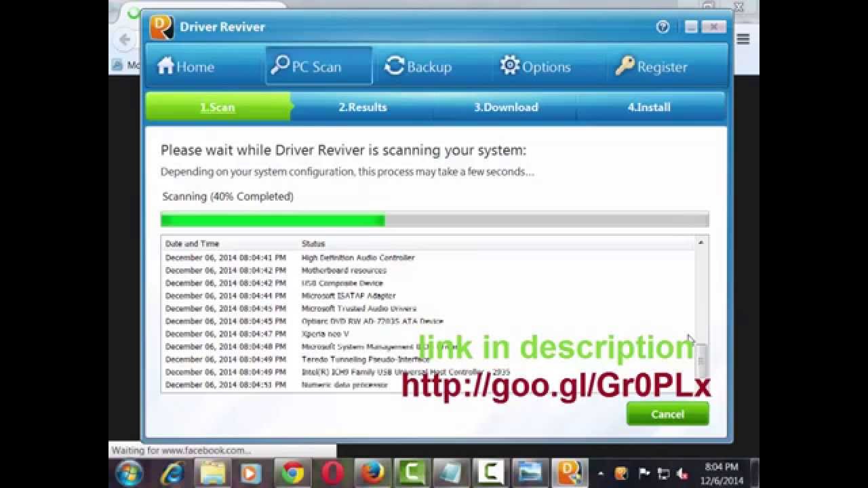Open the Home tab in Driver Reviver
This screenshot has height=488, width=868.
(186, 66)
